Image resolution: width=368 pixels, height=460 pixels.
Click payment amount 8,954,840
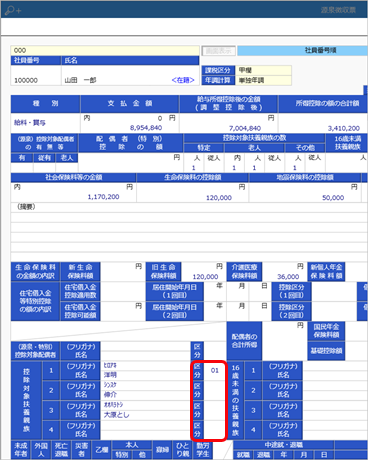pos(146,128)
